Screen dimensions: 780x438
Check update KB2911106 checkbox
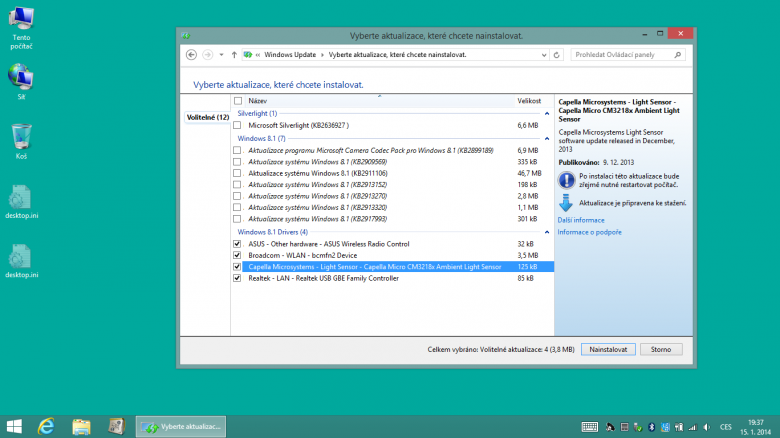click(237, 173)
